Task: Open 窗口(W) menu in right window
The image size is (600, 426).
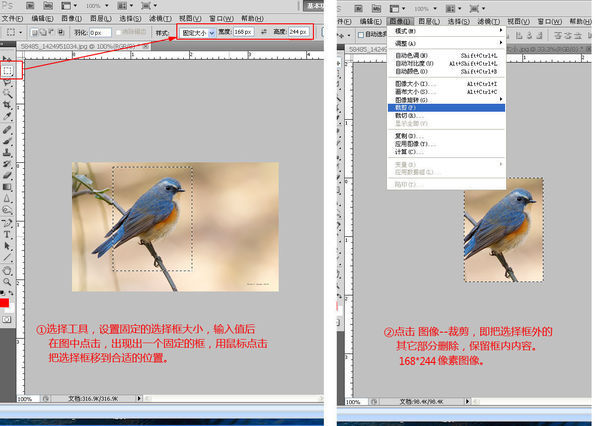Action: pyautogui.click(x=550, y=21)
